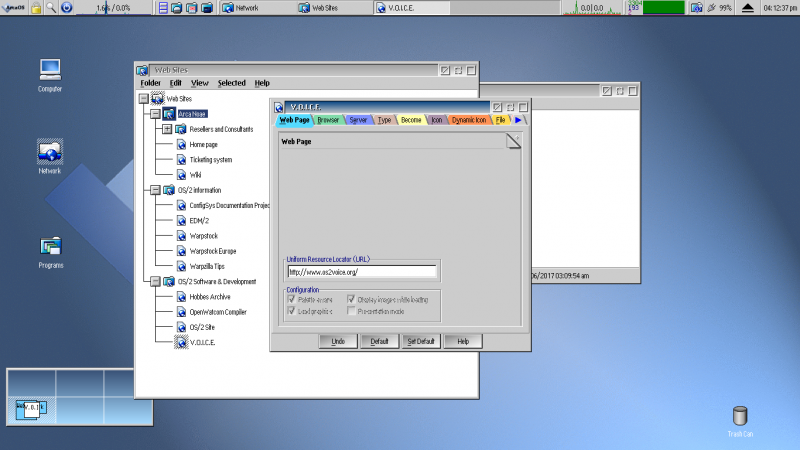Open the Edit menu
Image resolution: width=800 pixels, height=450 pixels.
176,83
